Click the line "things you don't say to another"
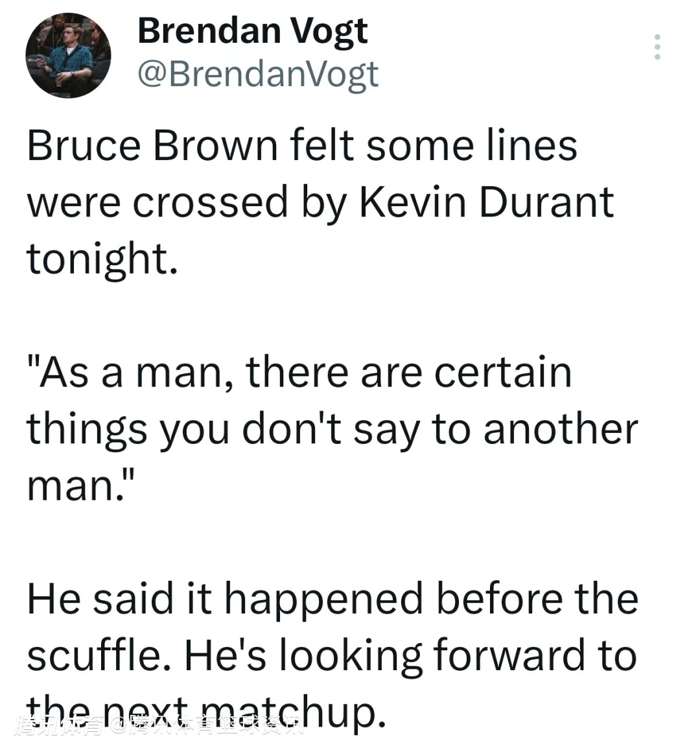This screenshot has height=748, width=700. pyautogui.click(x=332, y=429)
